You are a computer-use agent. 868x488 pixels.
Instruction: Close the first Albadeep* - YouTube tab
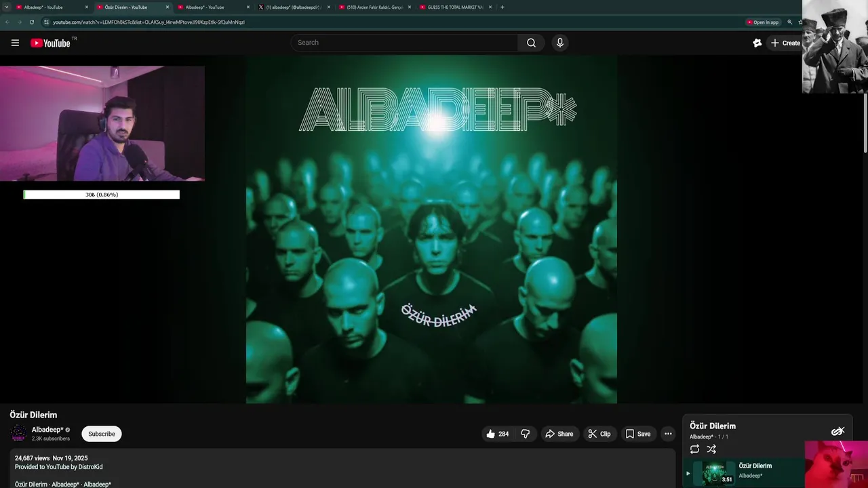[x=87, y=7]
